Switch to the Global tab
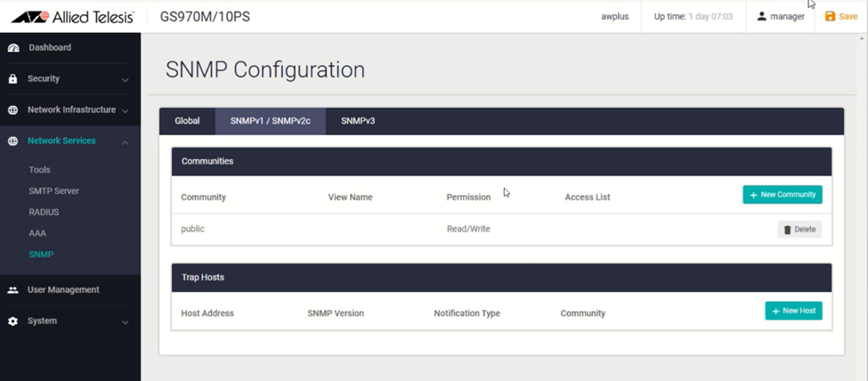The height and width of the screenshot is (381, 868). 187,121
